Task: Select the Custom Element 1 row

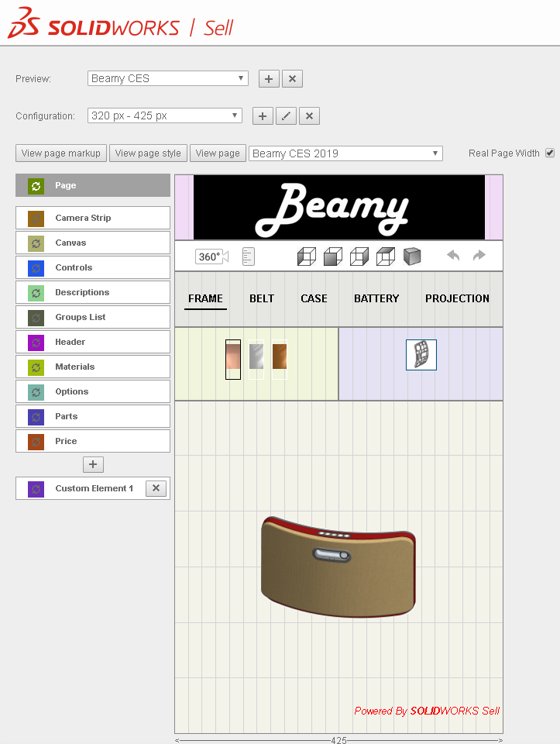Action: point(93,488)
